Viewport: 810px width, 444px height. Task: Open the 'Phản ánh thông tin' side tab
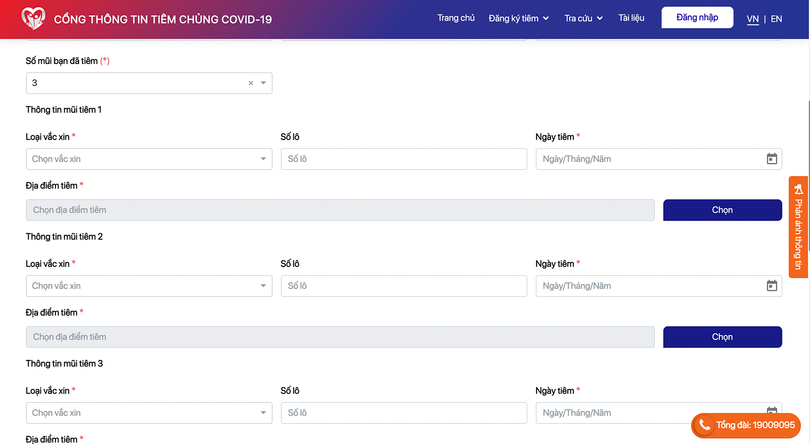[x=798, y=225]
